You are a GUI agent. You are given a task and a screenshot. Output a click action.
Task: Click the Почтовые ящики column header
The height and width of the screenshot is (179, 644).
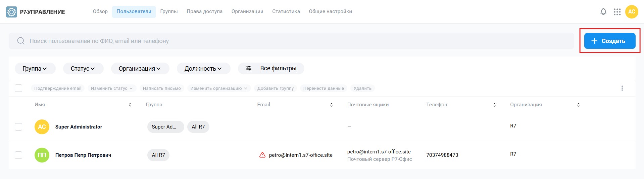pos(368,105)
